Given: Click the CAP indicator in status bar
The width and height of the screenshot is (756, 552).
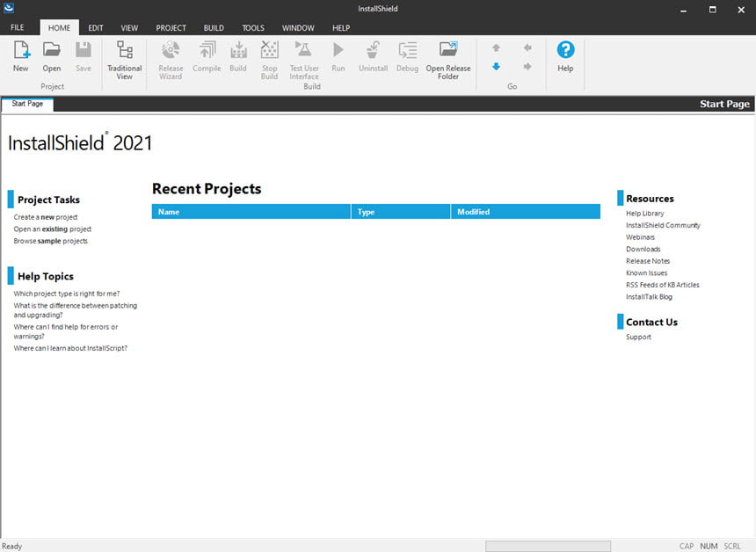Looking at the screenshot, I should tap(687, 546).
